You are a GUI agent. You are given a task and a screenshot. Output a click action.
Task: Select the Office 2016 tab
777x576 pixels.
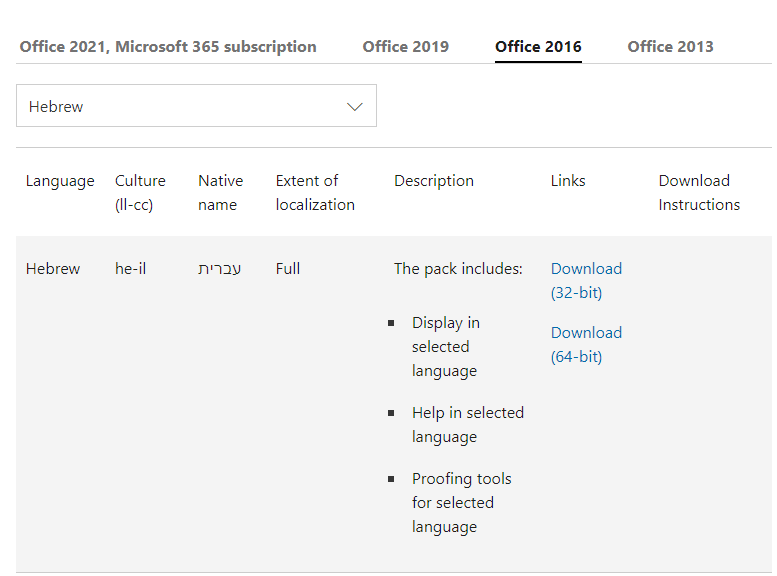coord(538,46)
